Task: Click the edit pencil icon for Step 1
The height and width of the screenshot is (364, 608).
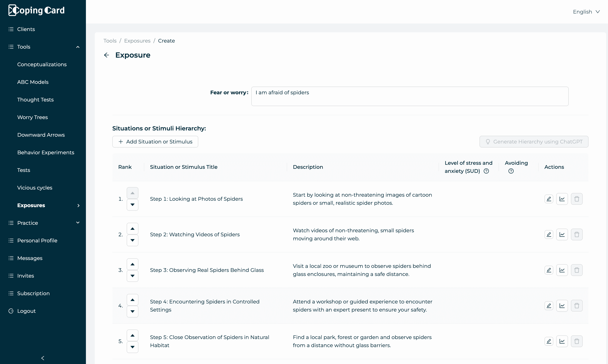Action: pos(549,199)
